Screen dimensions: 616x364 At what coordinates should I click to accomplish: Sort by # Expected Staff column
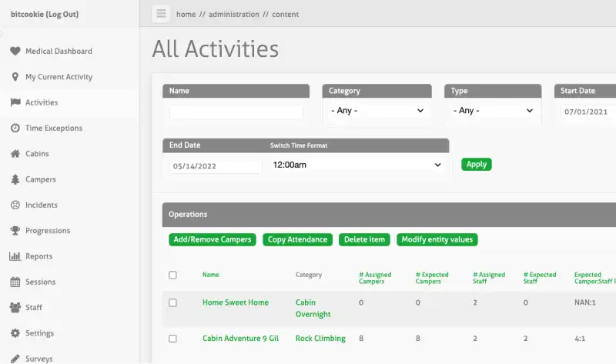[x=540, y=278]
